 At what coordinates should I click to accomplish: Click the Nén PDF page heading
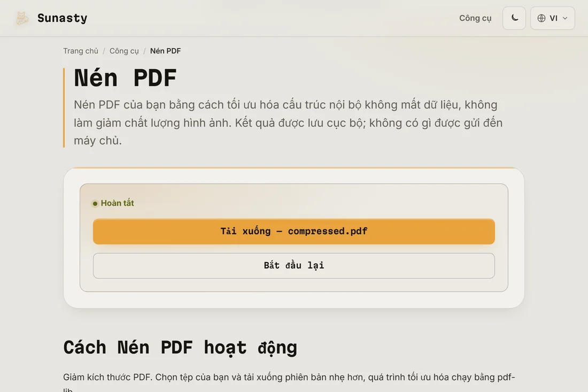click(125, 78)
